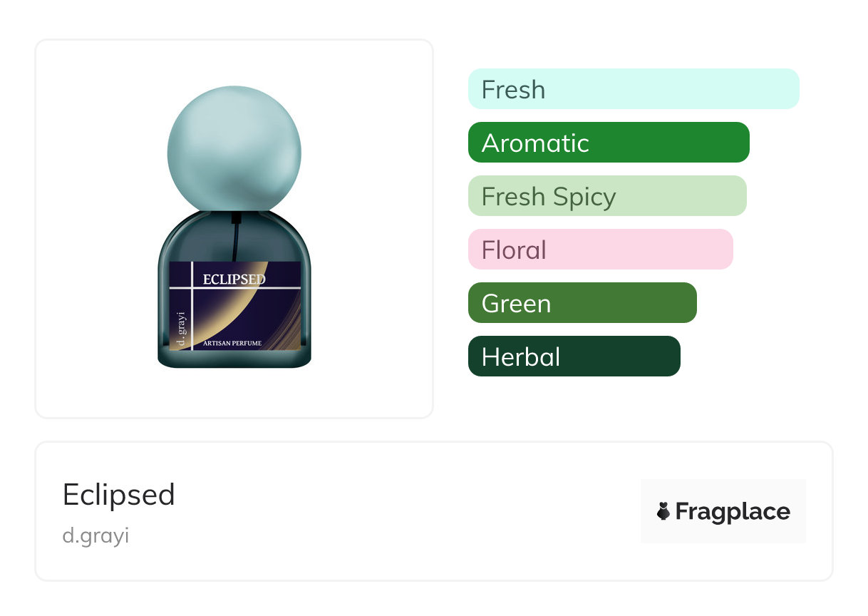Click the dark Herbal accord bar
The height and width of the screenshot is (616, 868).
[x=574, y=356]
